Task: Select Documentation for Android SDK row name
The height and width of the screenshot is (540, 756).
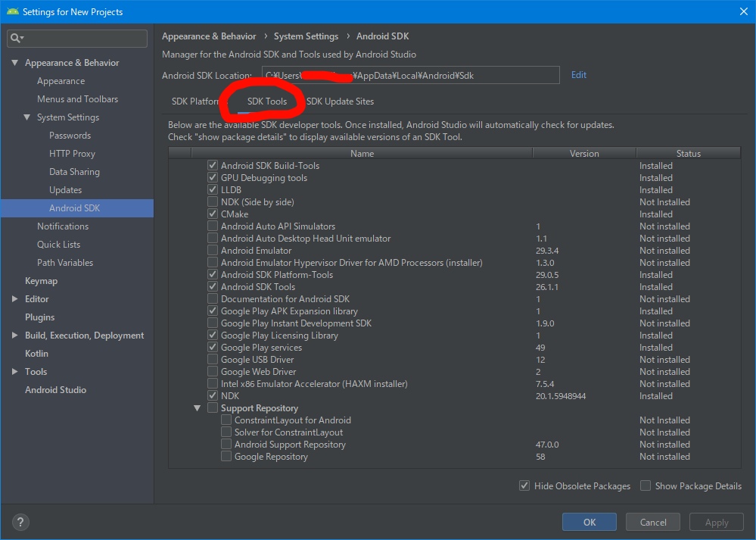Action: pos(285,298)
